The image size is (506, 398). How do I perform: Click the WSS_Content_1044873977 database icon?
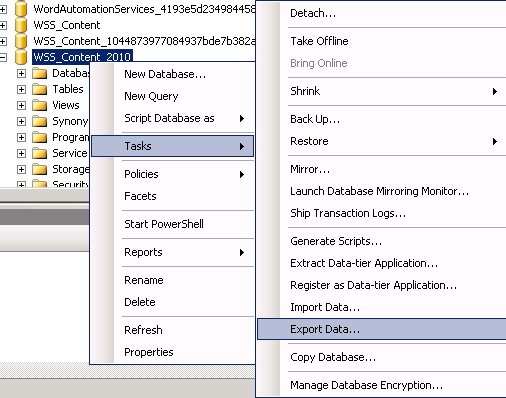tap(21, 41)
